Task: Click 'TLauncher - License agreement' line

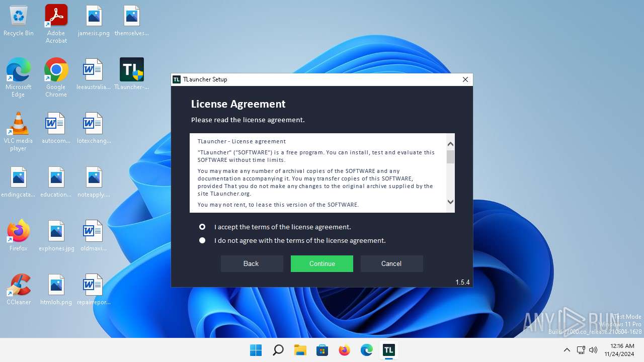Action: 242,141
